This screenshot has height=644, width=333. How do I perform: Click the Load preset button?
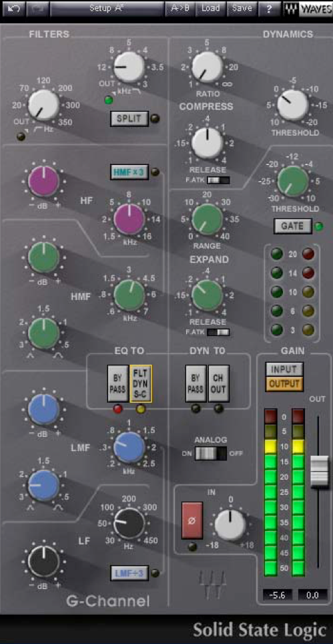210,9
